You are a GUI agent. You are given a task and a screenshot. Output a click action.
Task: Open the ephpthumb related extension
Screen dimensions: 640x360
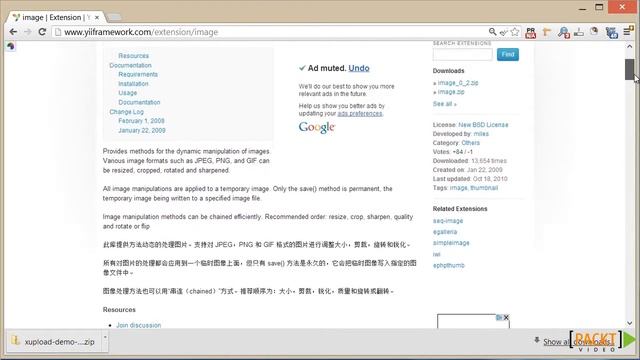tap(449, 265)
